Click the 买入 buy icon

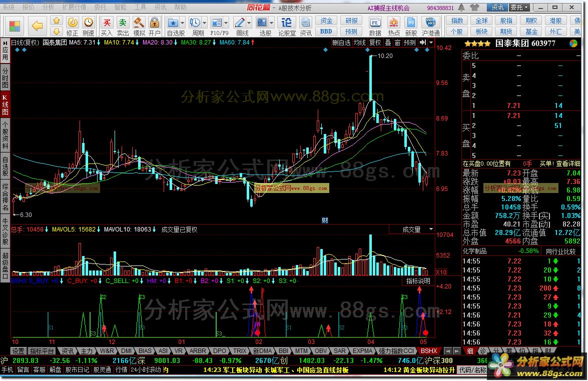(107, 26)
